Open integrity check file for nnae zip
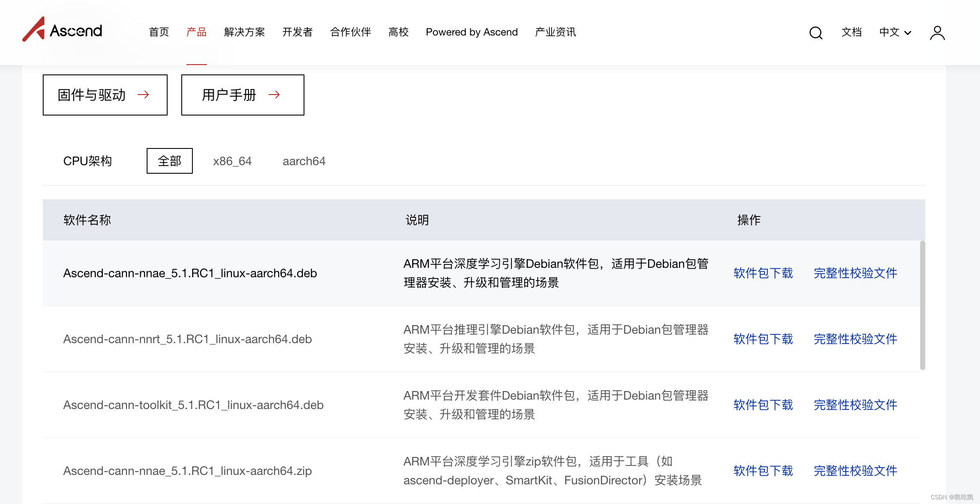This screenshot has height=504, width=980. pyautogui.click(x=855, y=471)
